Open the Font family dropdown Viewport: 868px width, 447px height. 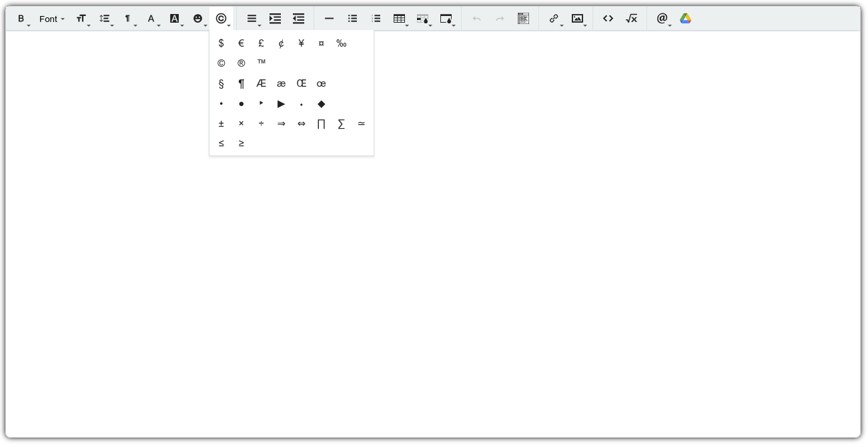tap(51, 19)
